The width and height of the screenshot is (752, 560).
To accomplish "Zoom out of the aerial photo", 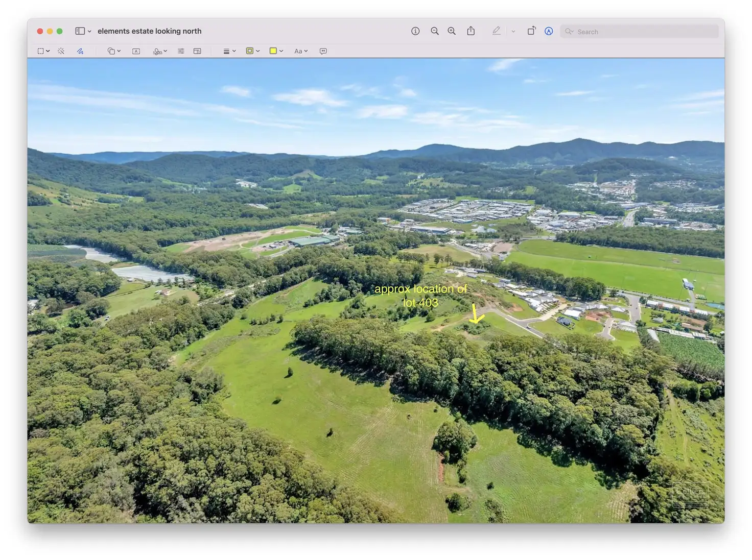I will [x=434, y=31].
